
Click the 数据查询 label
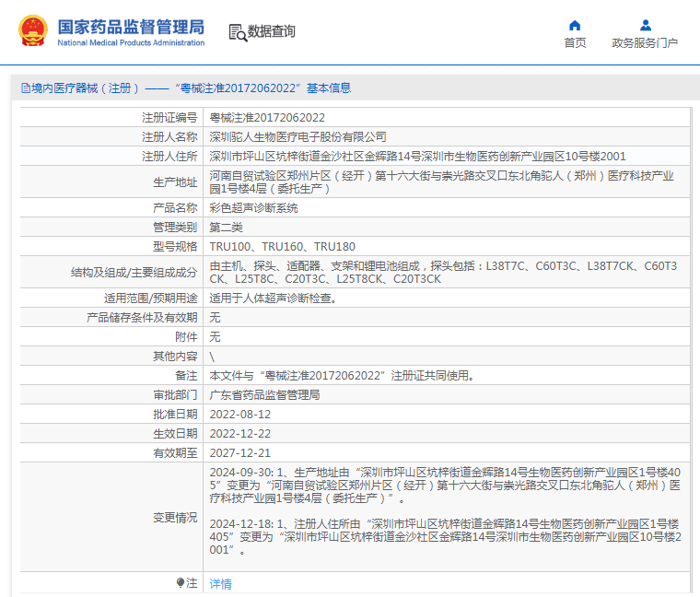tap(272, 31)
